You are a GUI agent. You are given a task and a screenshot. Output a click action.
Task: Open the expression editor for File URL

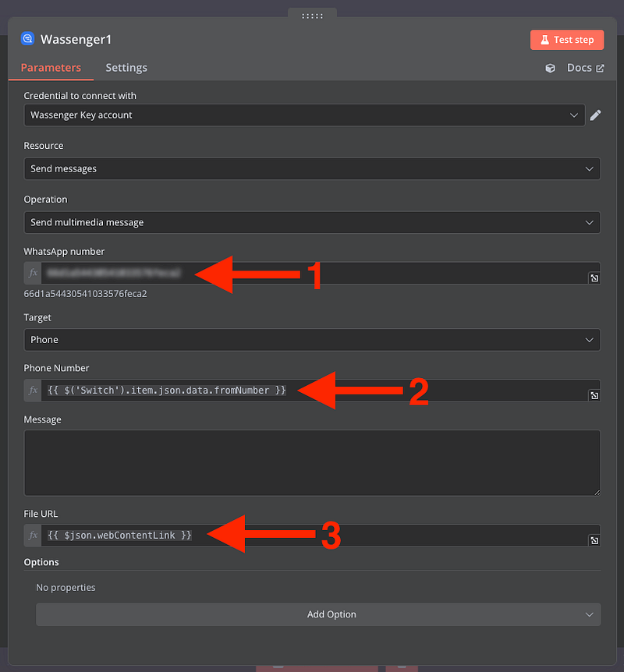(594, 540)
